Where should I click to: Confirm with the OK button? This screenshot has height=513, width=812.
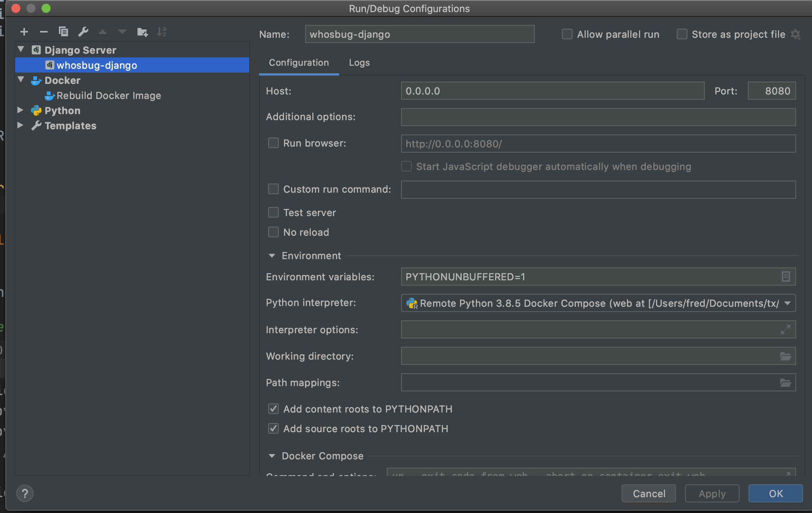[x=776, y=493]
